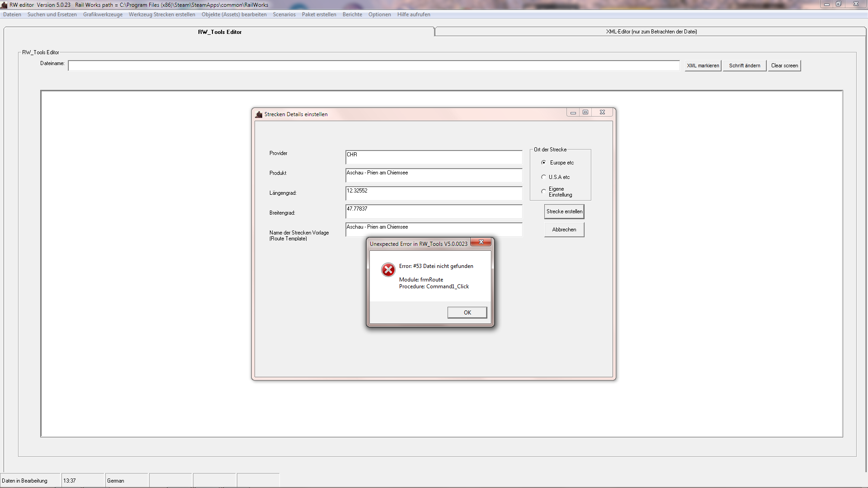Click OK in the error dialog
Viewport: 868px width, 488px height.
(x=467, y=312)
